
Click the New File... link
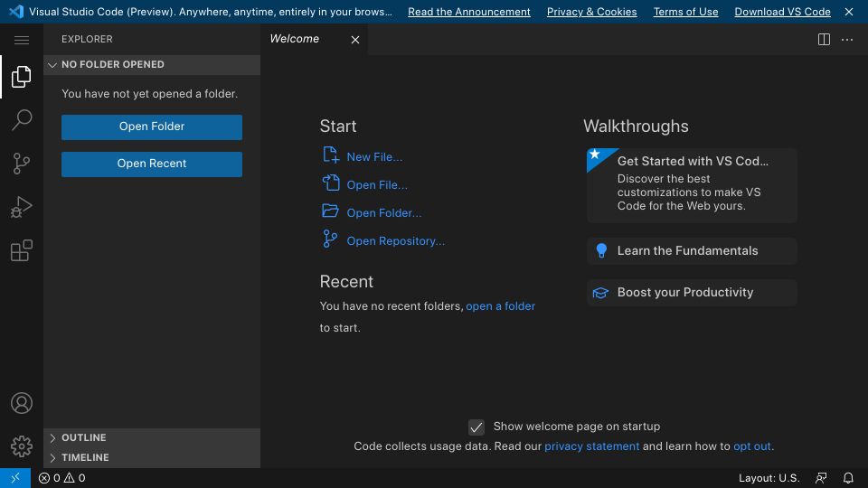374,157
